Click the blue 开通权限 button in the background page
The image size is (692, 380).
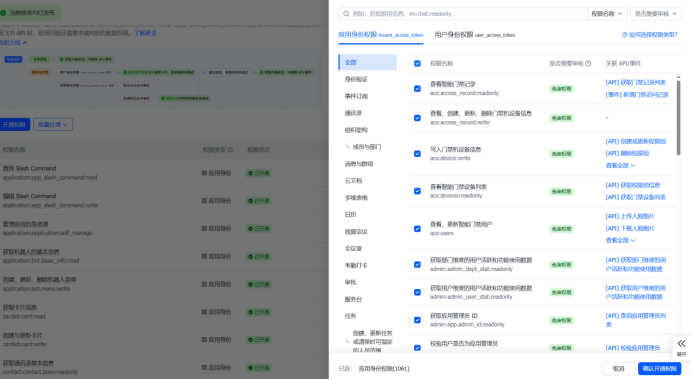point(15,124)
